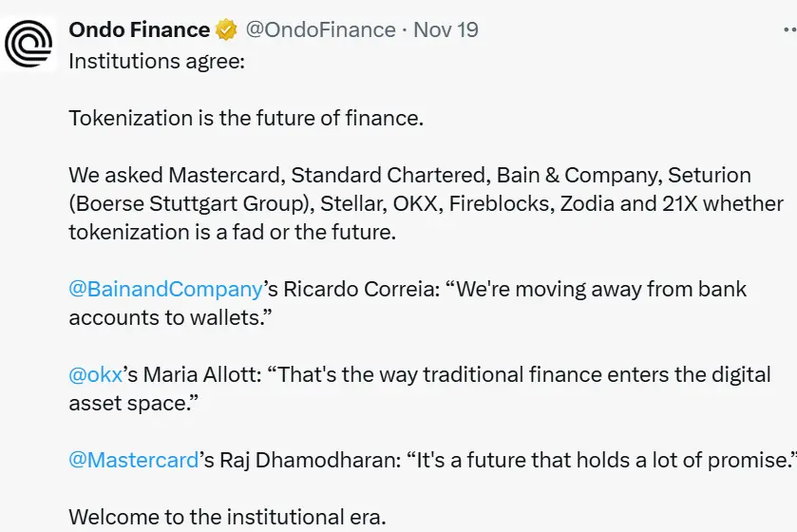Viewport: 797px width, 532px height.
Task: Open the @Mastercard mention
Action: click(134, 460)
